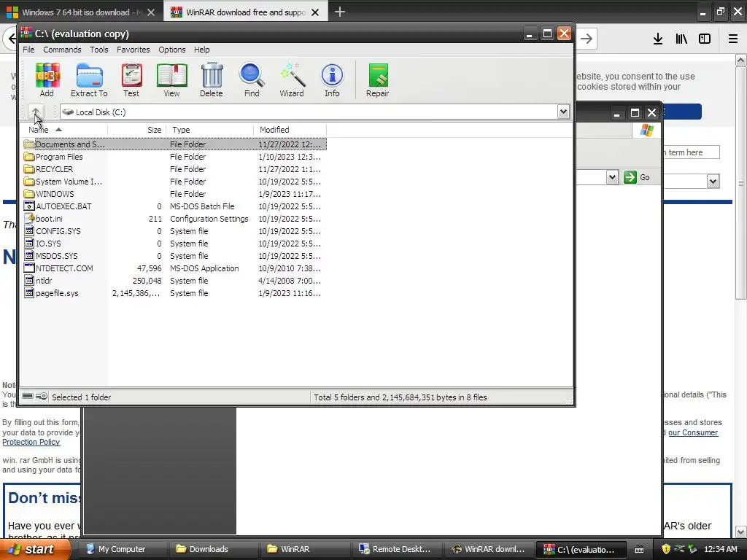
Task: Click the Extract To toolbar icon
Action: 89,80
